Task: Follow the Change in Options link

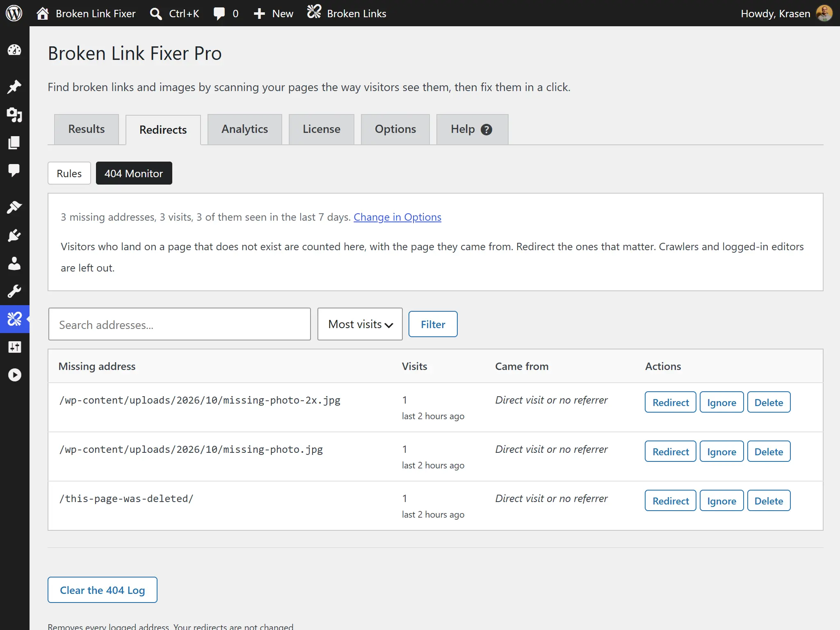Action: [397, 217]
